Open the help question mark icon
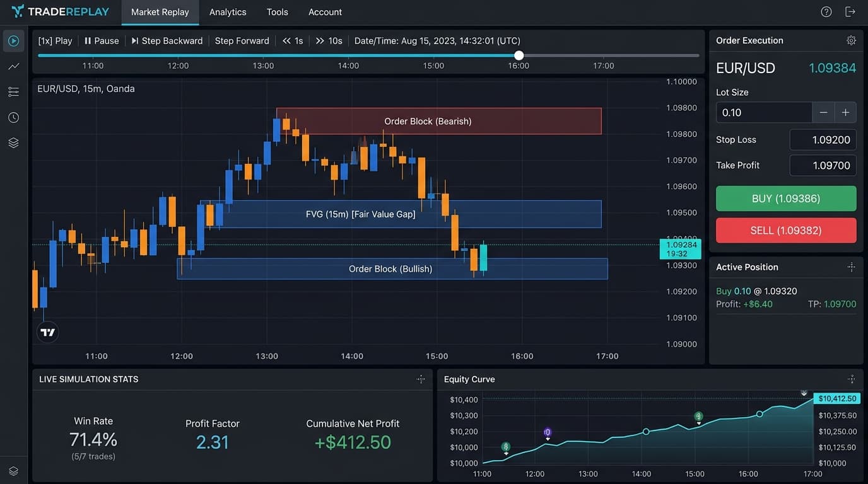 click(826, 12)
